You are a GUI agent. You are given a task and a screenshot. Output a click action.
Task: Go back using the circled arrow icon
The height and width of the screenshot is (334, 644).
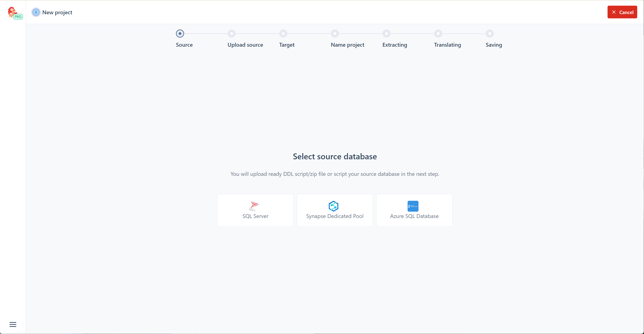coord(36,12)
